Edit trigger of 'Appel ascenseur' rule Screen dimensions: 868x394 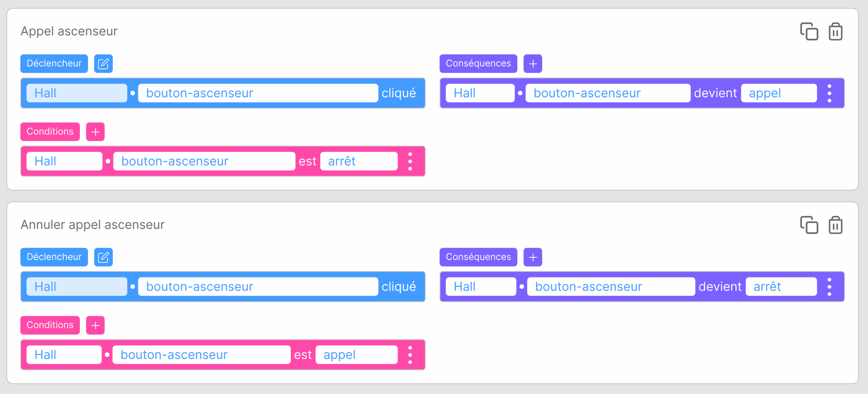coord(103,63)
